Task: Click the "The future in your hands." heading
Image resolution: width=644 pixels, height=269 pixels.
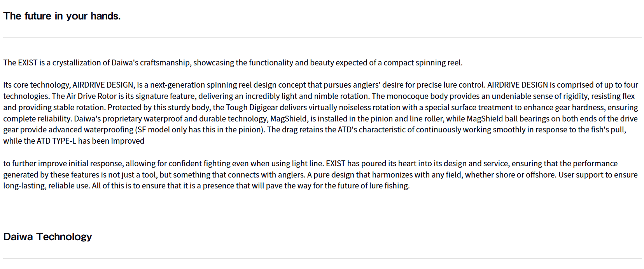Action: [62, 16]
